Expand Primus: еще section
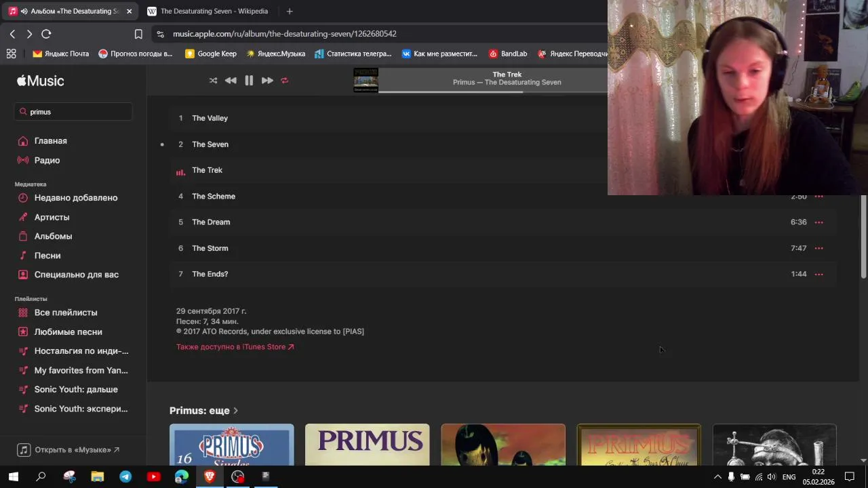The height and width of the screenshot is (488, 868). [203, 411]
